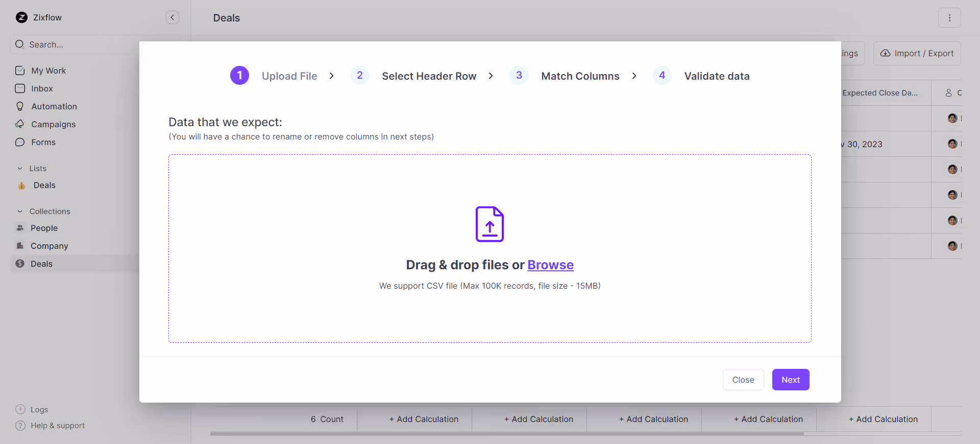Open the Company collection
This screenshot has width=980, height=444.
pos(49,246)
